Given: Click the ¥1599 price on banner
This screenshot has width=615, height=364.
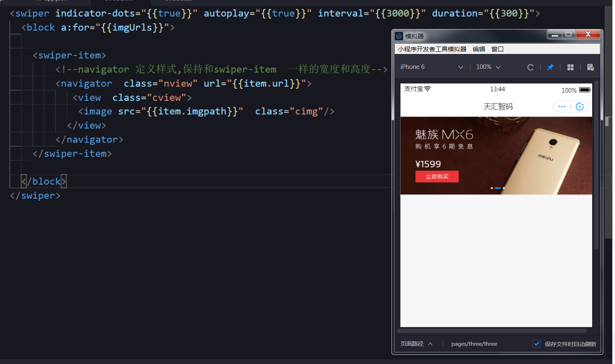Looking at the screenshot, I should tap(428, 164).
